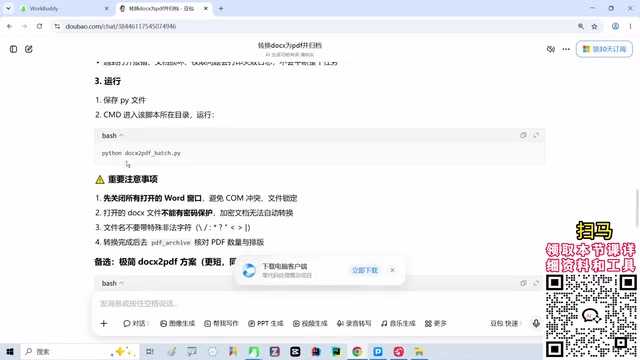Open the File Explorer taskbar icon

point(419,351)
